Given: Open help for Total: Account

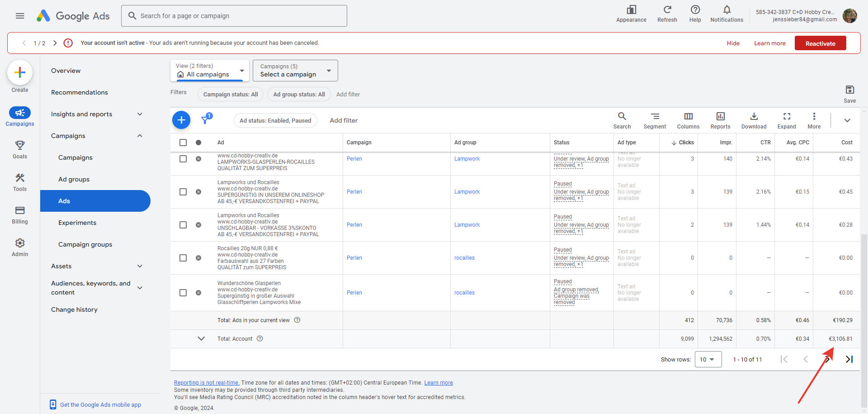Looking at the screenshot, I should pyautogui.click(x=260, y=338).
